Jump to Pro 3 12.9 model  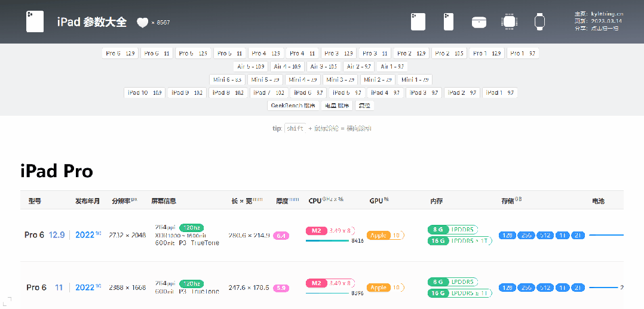(338, 53)
